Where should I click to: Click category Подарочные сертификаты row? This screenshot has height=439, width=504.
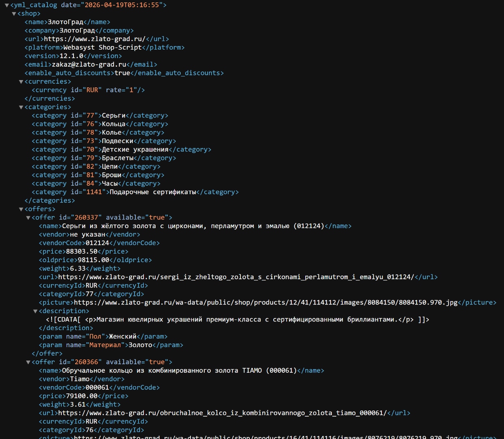[x=135, y=193]
